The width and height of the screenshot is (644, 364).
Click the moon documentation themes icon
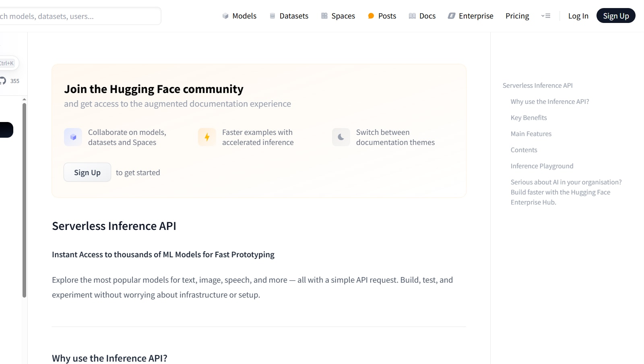coord(341,137)
